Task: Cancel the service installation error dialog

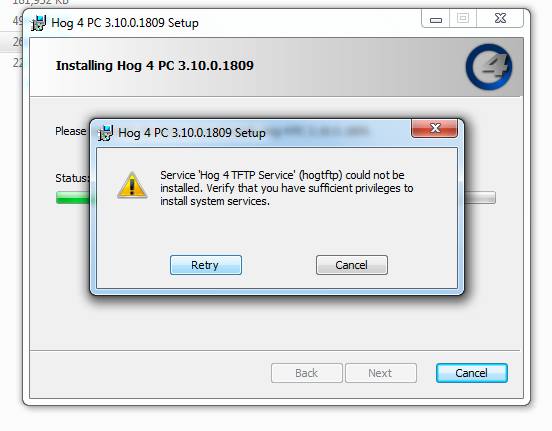Action: (x=352, y=265)
